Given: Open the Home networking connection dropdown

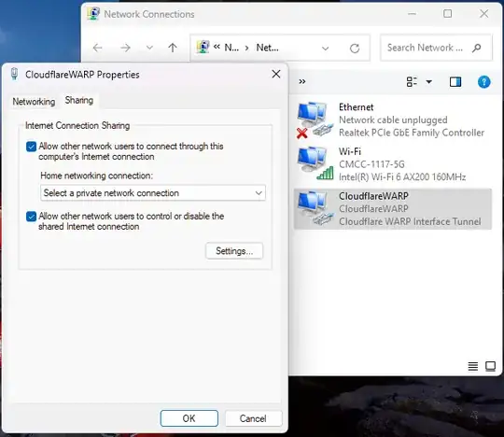Looking at the screenshot, I should click(153, 193).
